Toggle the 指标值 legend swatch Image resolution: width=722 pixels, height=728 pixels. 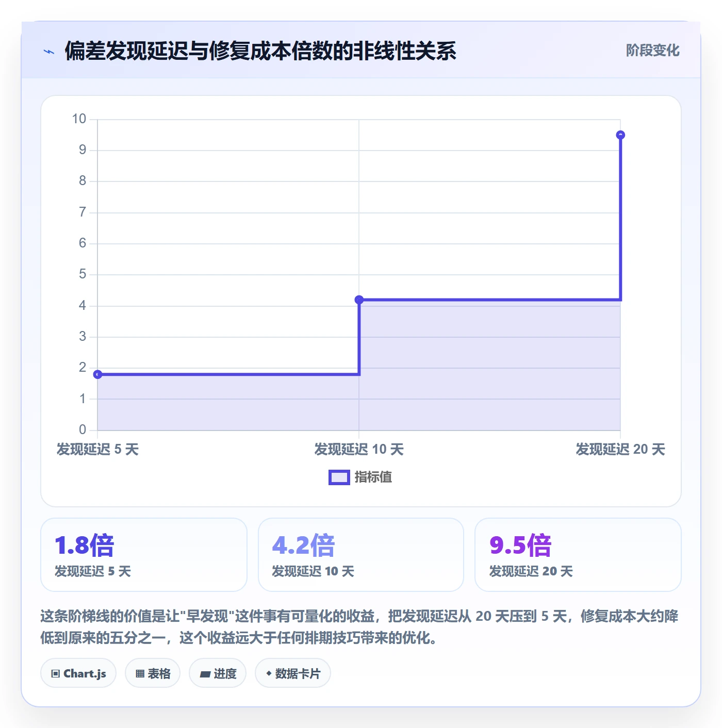click(339, 477)
